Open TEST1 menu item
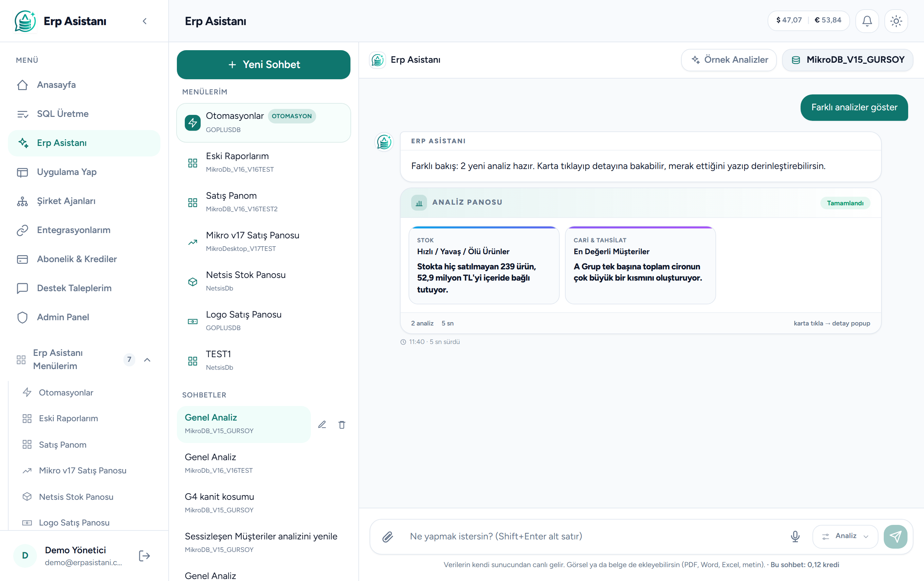The image size is (924, 581). tap(264, 361)
